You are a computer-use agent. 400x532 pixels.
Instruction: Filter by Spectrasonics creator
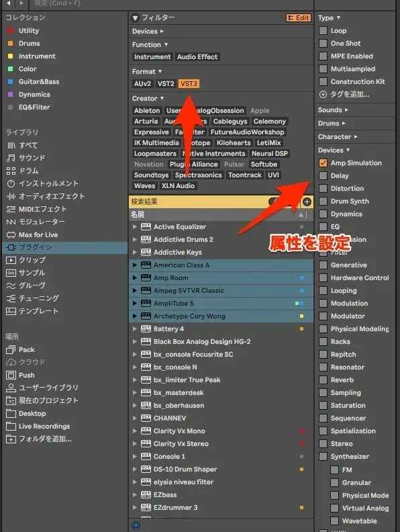[198, 175]
